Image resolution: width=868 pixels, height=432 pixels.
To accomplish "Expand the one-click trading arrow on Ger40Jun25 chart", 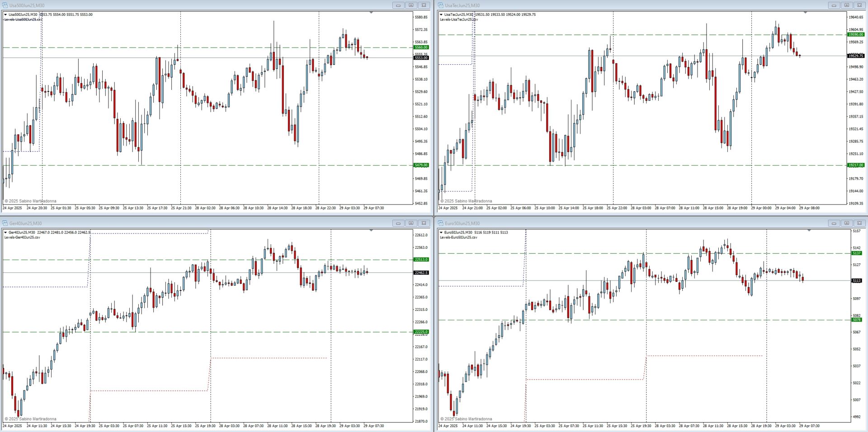I will coord(5,233).
